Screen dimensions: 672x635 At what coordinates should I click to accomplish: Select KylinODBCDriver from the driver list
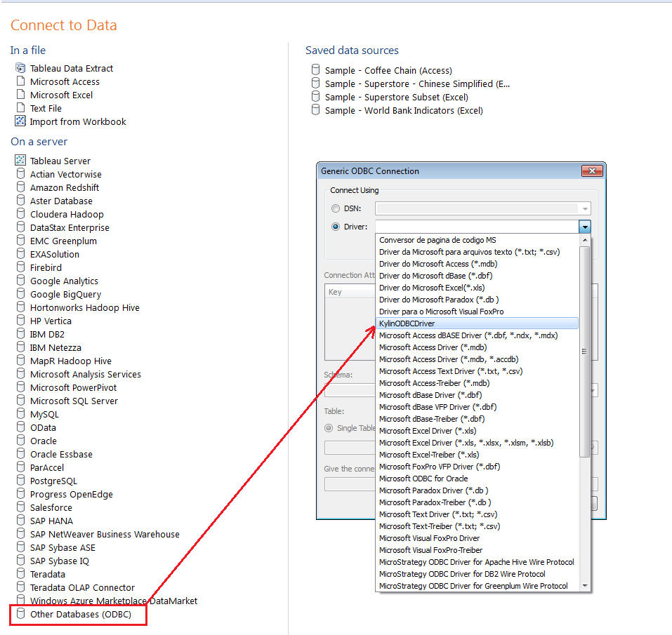(421, 323)
